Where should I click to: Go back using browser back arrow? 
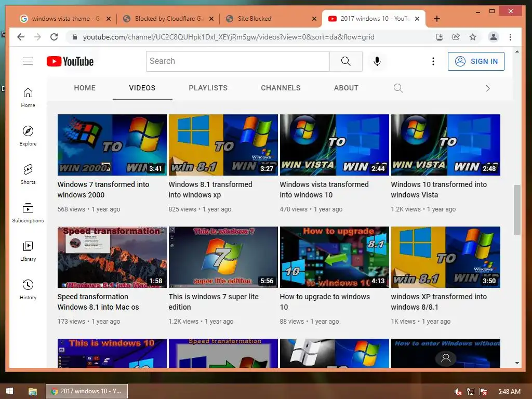(x=21, y=37)
